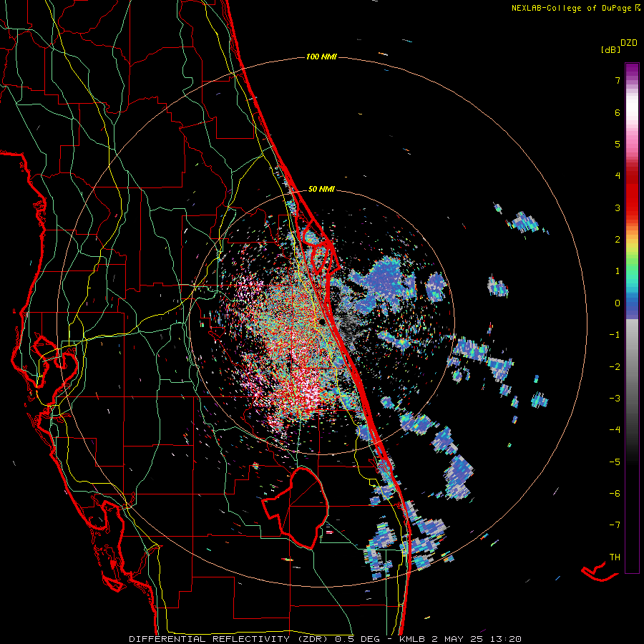Click the color scale value 3
Image resolution: width=644 pixels, height=644 pixels.
tap(618, 208)
